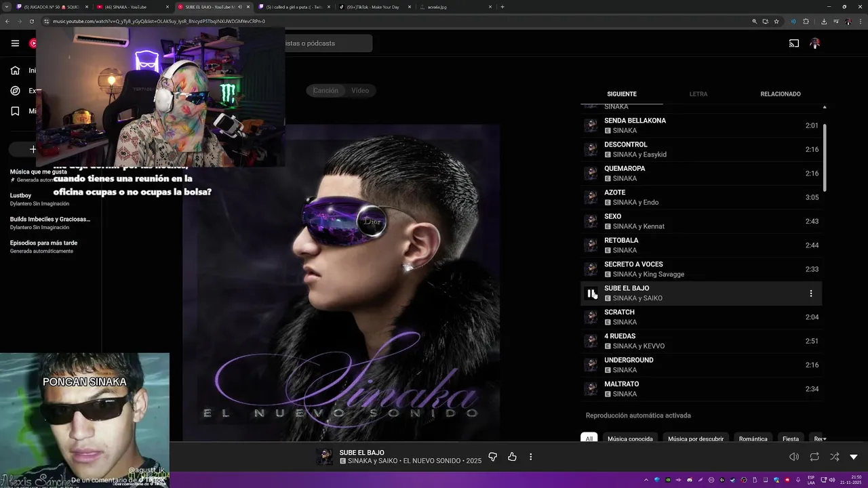Play QUEMAROPA from the queue
The height and width of the screenshot is (488, 868).
[x=701, y=174]
